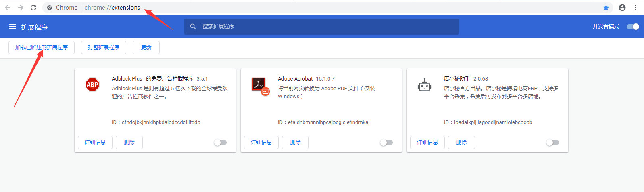Go back with the browser back arrow
644x192 pixels.
click(x=8, y=8)
